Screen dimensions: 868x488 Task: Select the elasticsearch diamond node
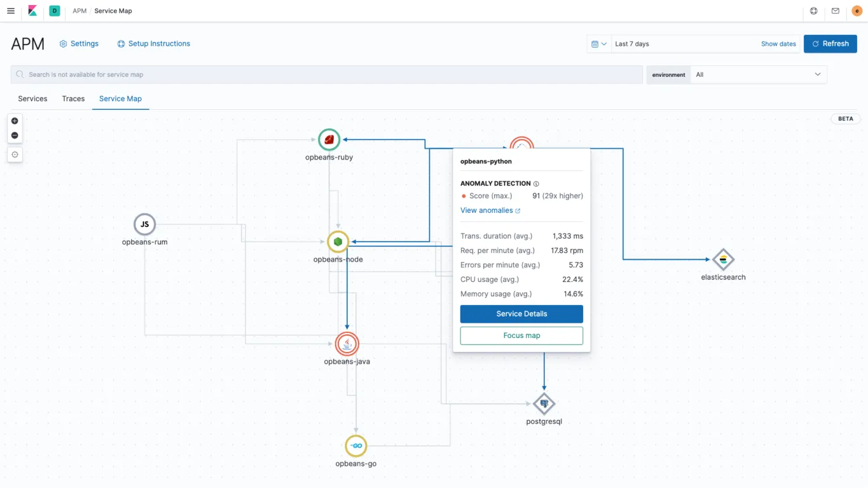coord(723,259)
